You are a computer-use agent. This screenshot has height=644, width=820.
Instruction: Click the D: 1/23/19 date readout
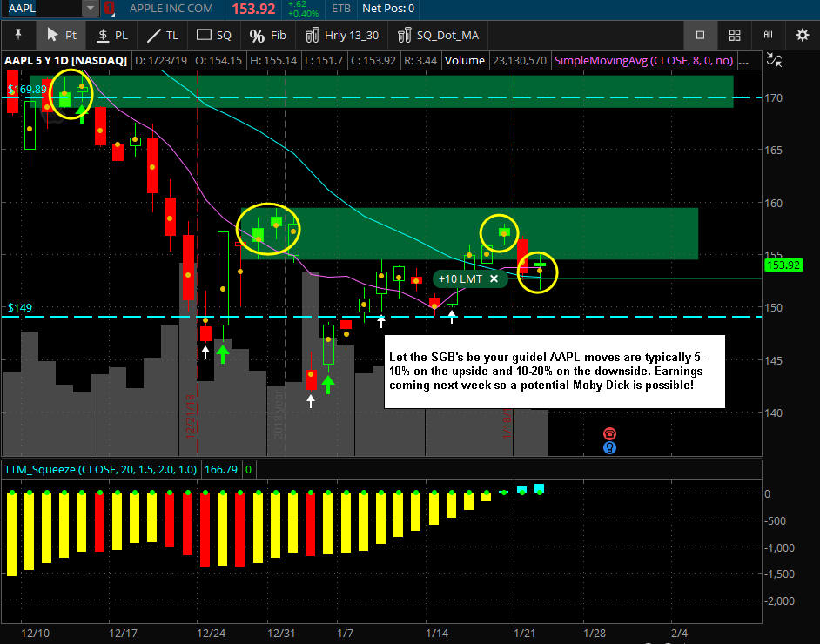[x=161, y=61]
